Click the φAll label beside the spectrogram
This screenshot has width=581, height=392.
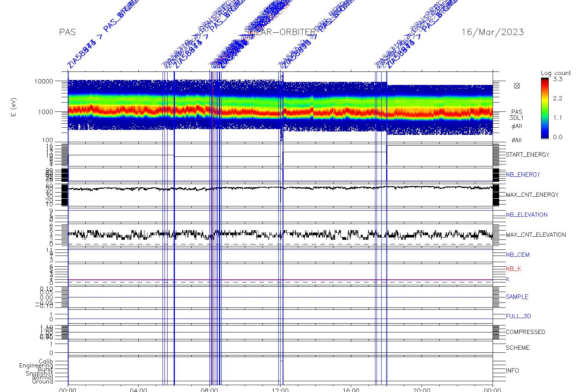tap(516, 126)
